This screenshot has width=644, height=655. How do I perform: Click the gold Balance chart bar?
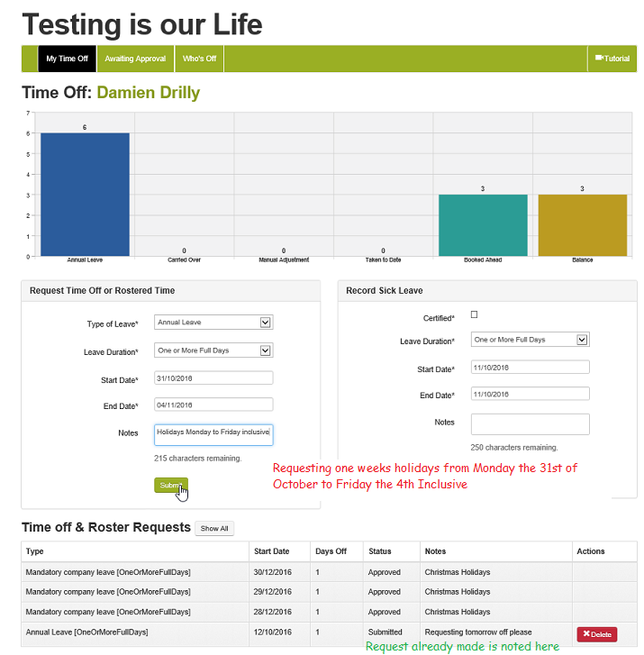pyautogui.click(x=582, y=225)
